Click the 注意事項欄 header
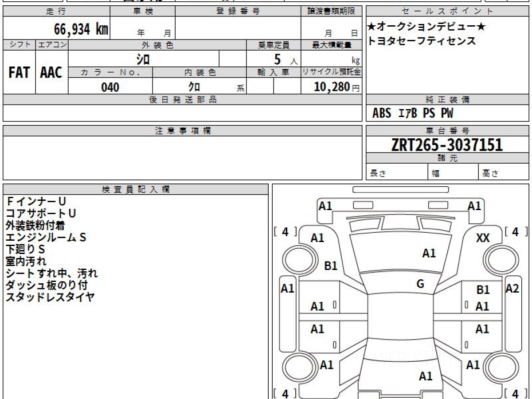This screenshot has width=532, height=399. tap(183, 131)
